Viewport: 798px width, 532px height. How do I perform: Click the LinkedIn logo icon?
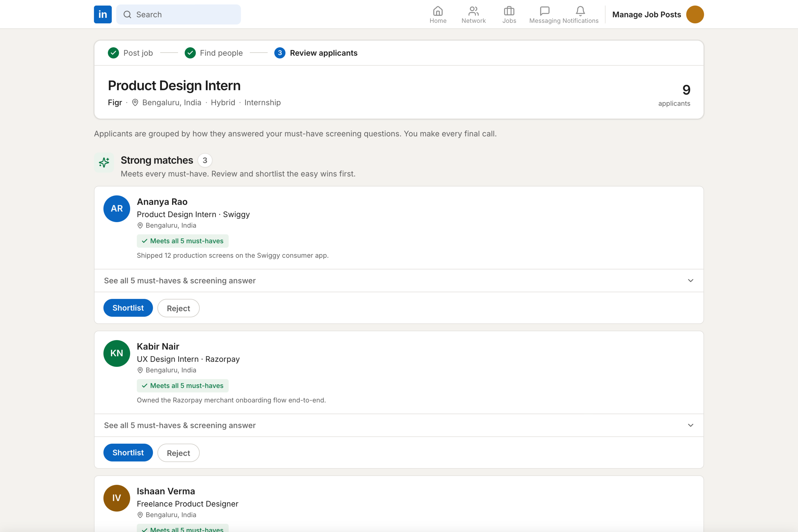tap(103, 14)
